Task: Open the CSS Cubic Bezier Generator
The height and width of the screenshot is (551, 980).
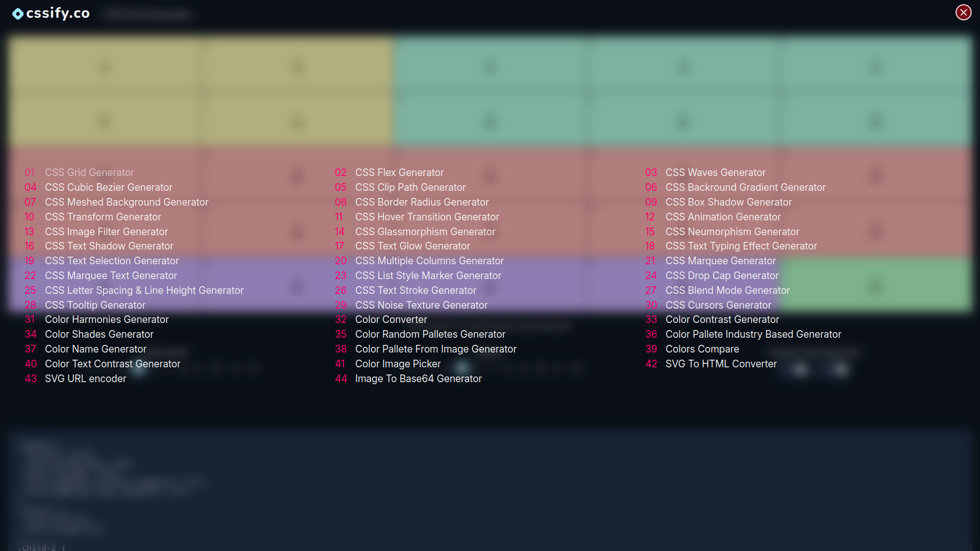Action: click(108, 187)
